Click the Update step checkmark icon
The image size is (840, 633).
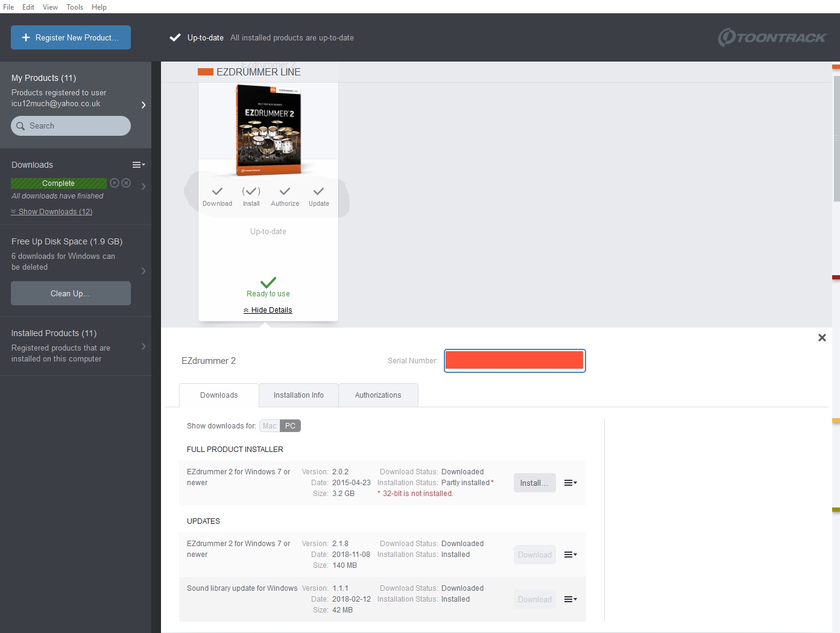318,191
